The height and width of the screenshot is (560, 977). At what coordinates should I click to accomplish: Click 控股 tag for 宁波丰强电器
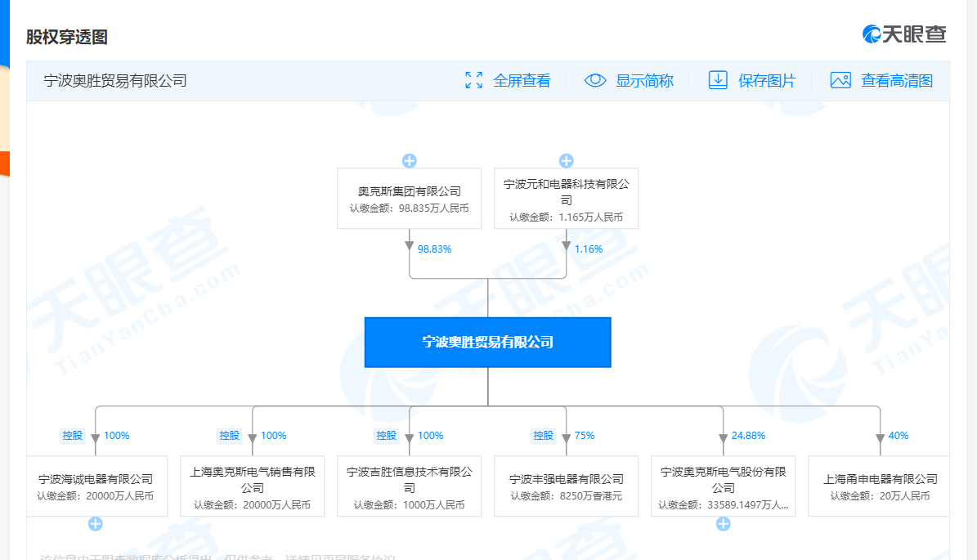coord(544,436)
